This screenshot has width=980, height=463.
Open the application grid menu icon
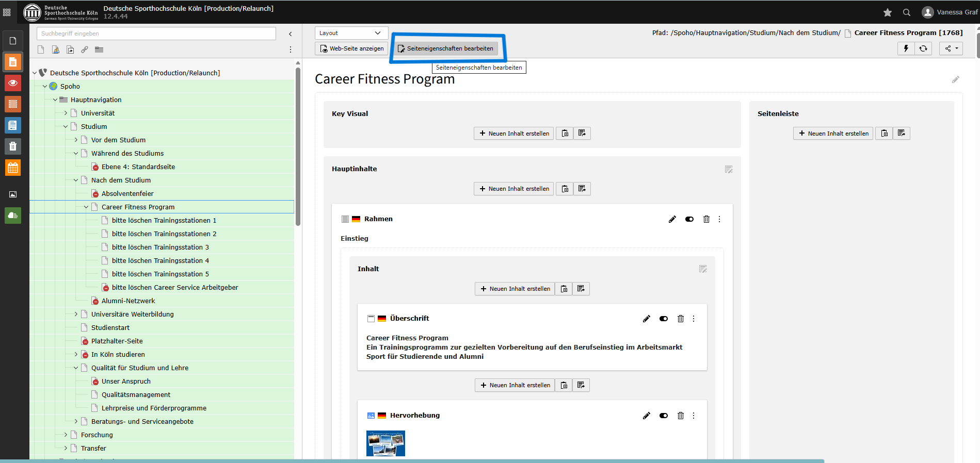pyautogui.click(x=7, y=12)
